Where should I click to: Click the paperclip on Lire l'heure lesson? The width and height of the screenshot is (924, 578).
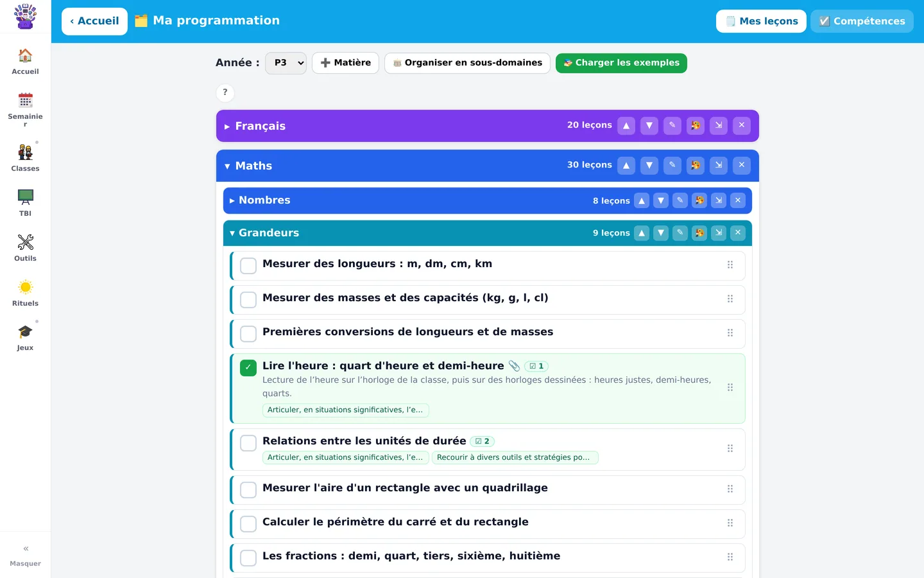pos(514,366)
